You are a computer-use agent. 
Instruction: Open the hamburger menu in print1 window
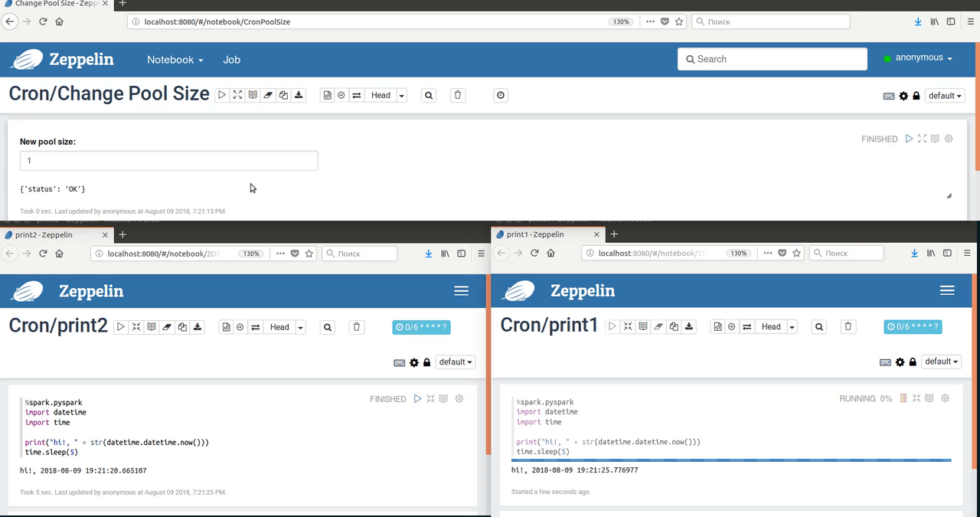(x=947, y=290)
